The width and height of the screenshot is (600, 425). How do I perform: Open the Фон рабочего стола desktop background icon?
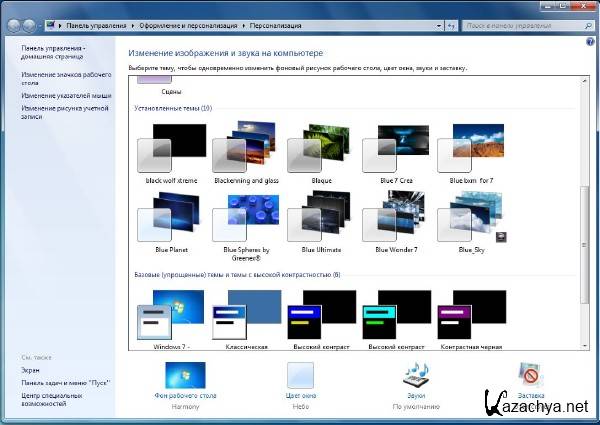[x=185, y=378]
